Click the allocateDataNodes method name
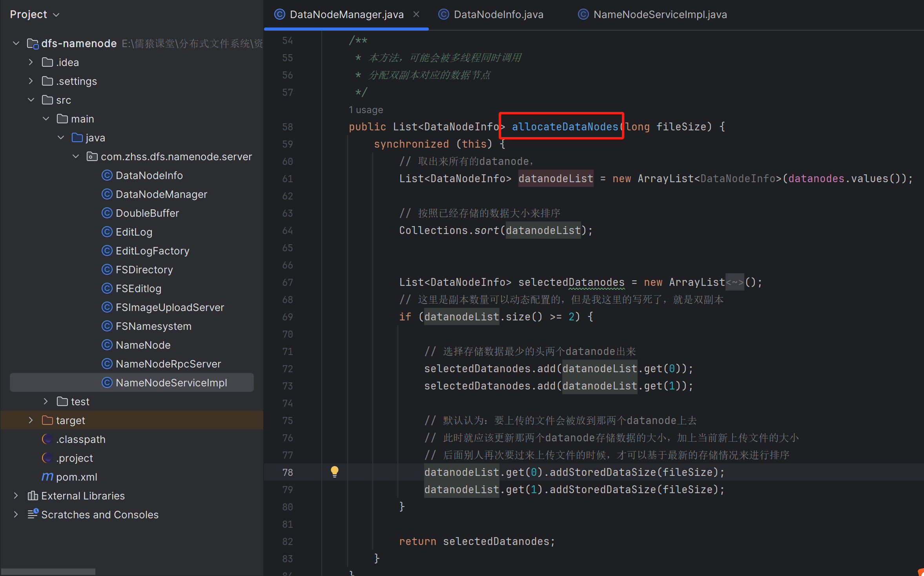This screenshot has width=924, height=576. point(565,126)
